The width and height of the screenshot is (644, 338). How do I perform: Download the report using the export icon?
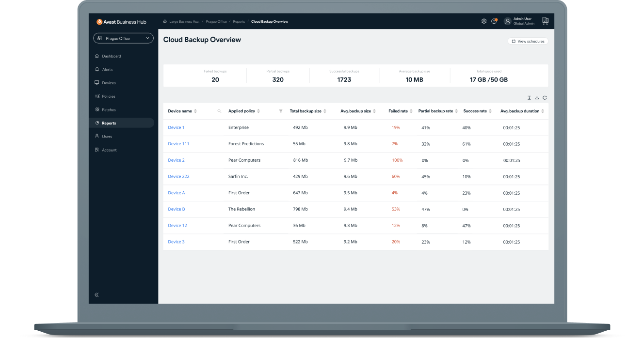click(x=537, y=98)
